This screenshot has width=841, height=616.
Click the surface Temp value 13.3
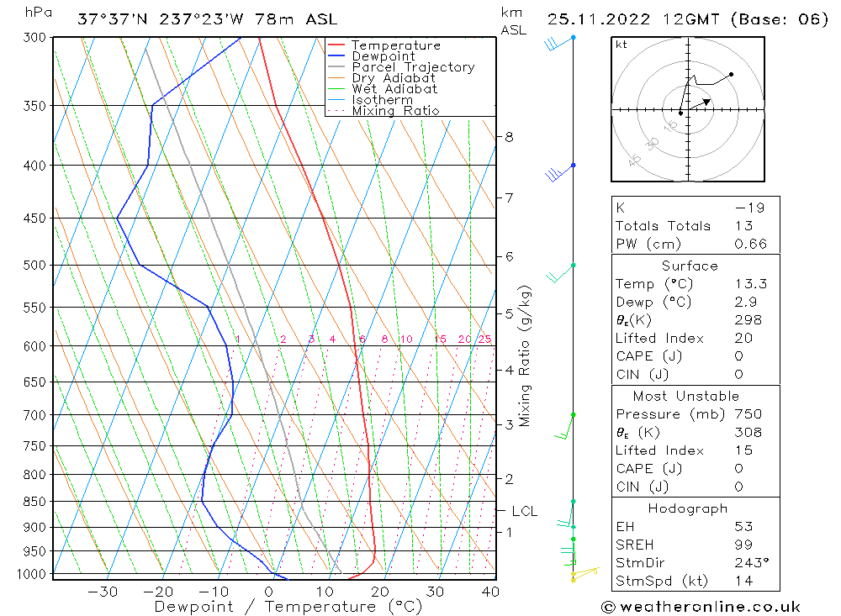point(751,284)
